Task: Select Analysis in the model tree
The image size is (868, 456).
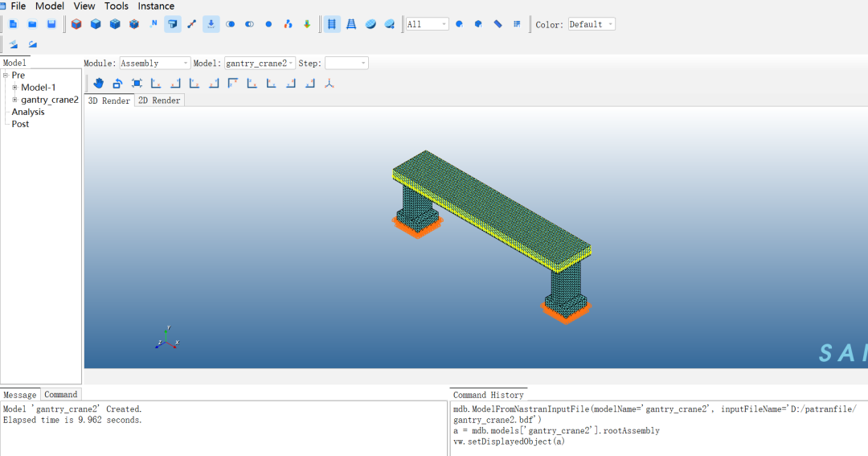Action: point(28,112)
